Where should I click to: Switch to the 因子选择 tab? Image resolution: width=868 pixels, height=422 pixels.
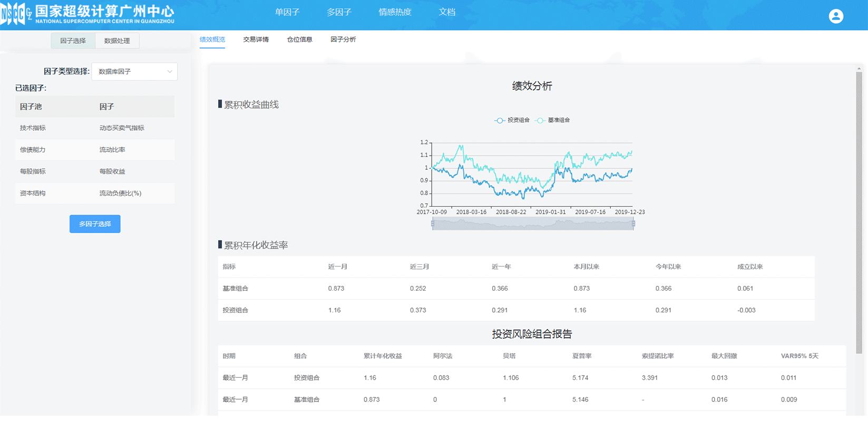pos(73,41)
